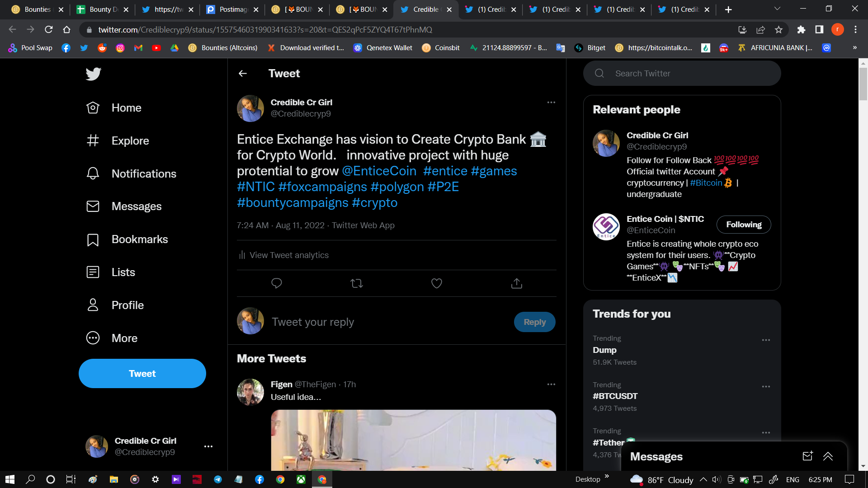Click new message icon in Messages drawer

pos(807,456)
